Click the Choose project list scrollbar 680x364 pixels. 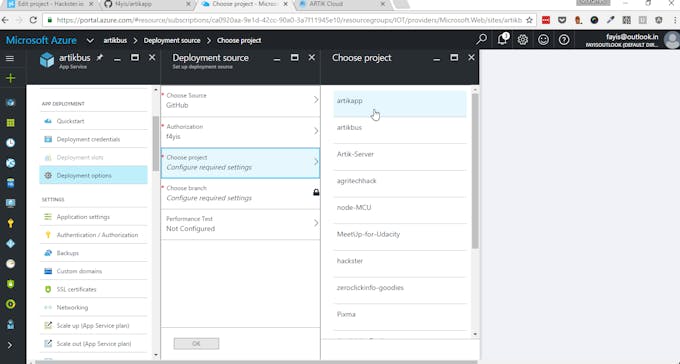[x=475, y=171]
